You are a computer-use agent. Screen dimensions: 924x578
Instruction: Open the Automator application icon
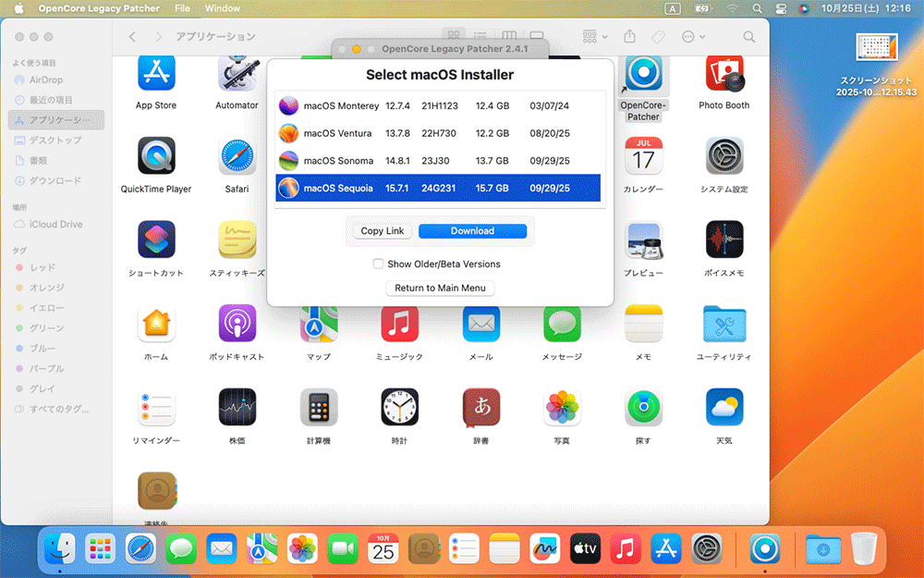click(x=237, y=74)
